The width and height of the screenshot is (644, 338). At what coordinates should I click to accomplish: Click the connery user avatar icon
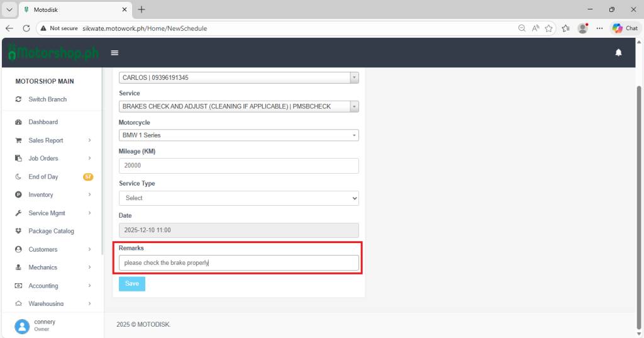coord(22,325)
